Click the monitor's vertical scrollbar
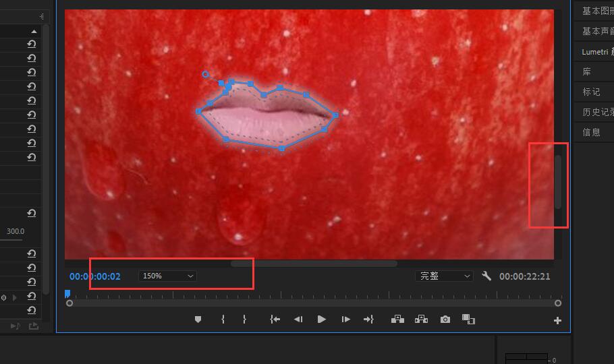Viewport: 614px width, 364px height. tap(558, 182)
